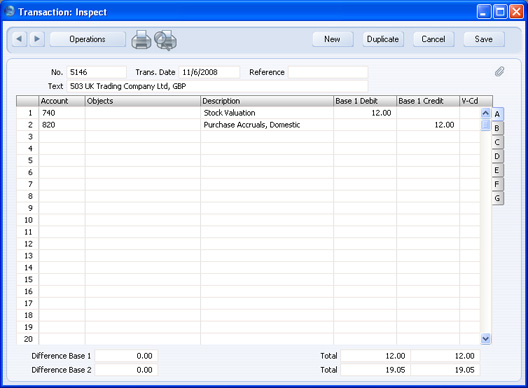Click Difference Base 1 value field
The width and height of the screenshot is (528, 388).
126,356
